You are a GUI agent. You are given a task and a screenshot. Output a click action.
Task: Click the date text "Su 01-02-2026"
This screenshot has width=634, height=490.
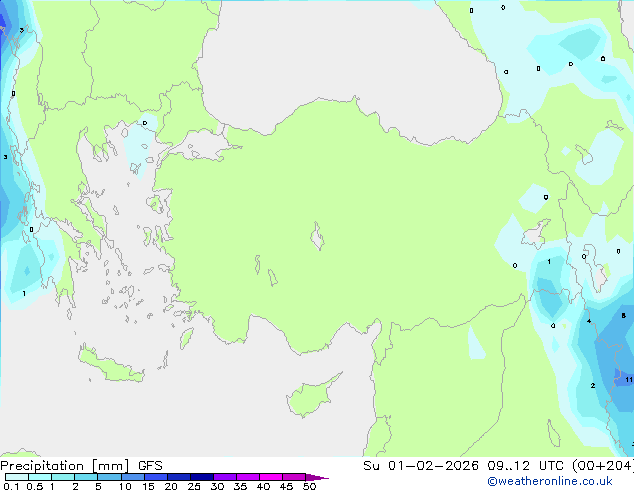(421, 466)
